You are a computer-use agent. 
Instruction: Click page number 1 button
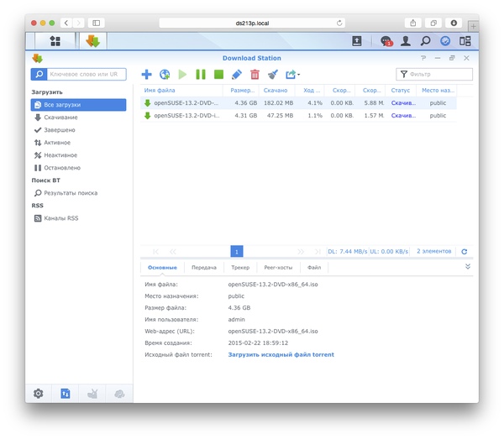[x=237, y=252]
